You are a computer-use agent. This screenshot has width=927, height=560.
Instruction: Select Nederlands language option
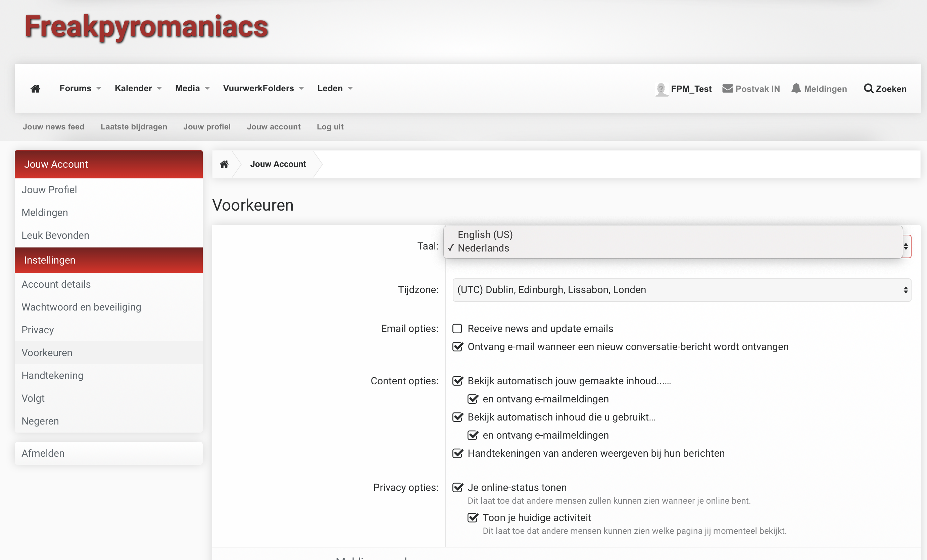click(483, 248)
